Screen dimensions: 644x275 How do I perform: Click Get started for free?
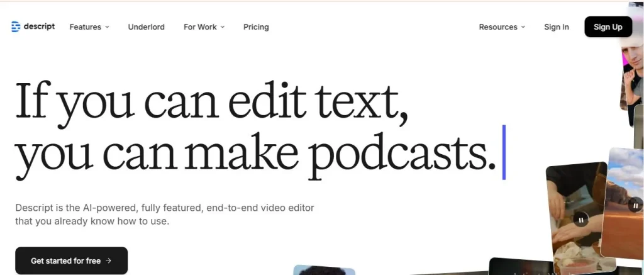71,261
